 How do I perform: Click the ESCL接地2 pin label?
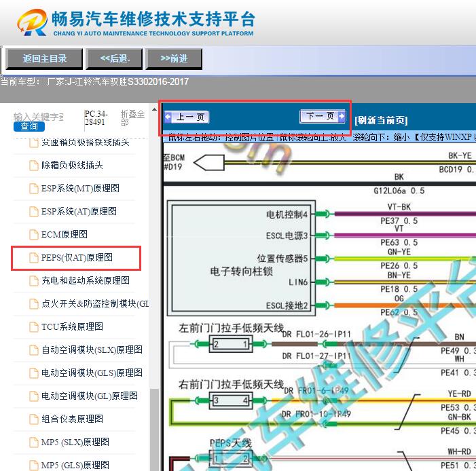[287, 305]
